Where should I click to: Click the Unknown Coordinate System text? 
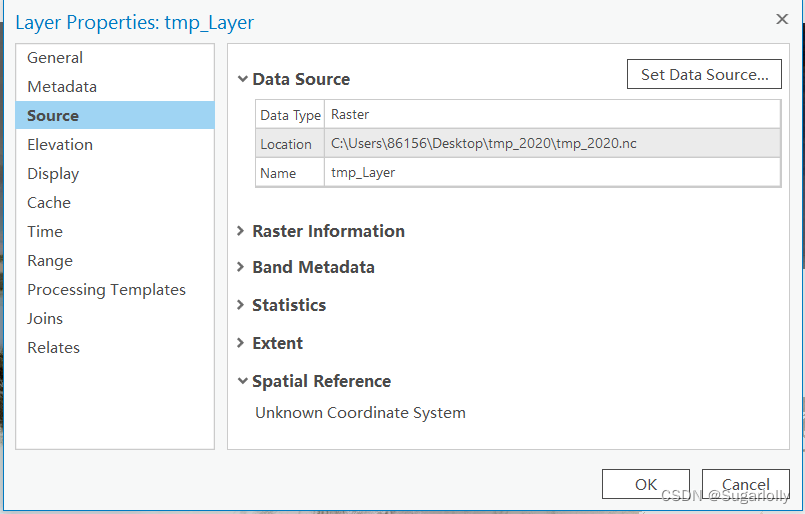(360, 413)
